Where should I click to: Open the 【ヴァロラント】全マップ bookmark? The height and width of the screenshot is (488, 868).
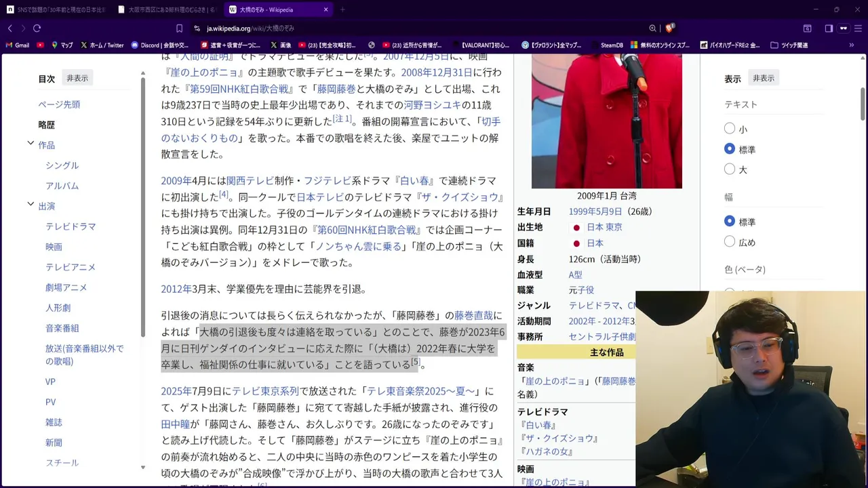[x=551, y=45]
